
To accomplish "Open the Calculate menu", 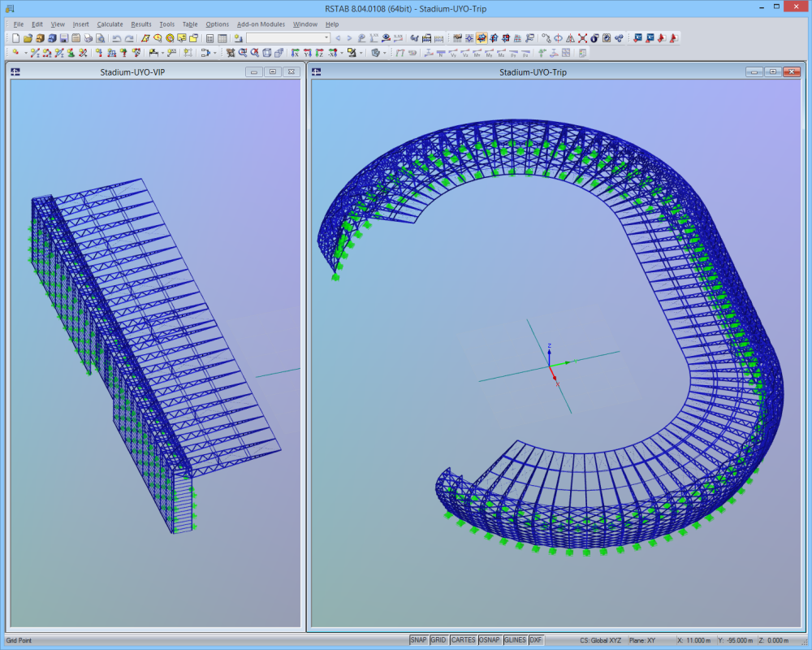I will (x=110, y=24).
